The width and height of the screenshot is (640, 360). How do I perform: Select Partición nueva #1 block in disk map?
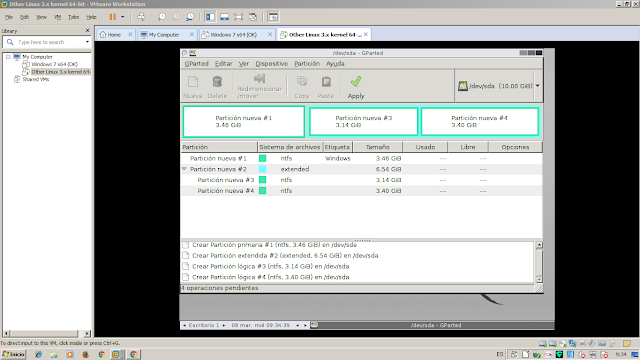tap(244, 122)
